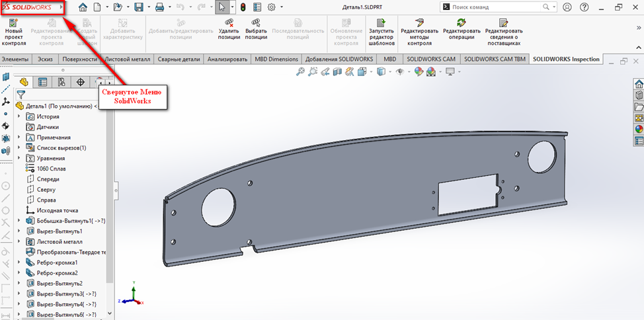Expand the Уравнения tree node
This screenshot has height=320, width=644.
point(19,158)
